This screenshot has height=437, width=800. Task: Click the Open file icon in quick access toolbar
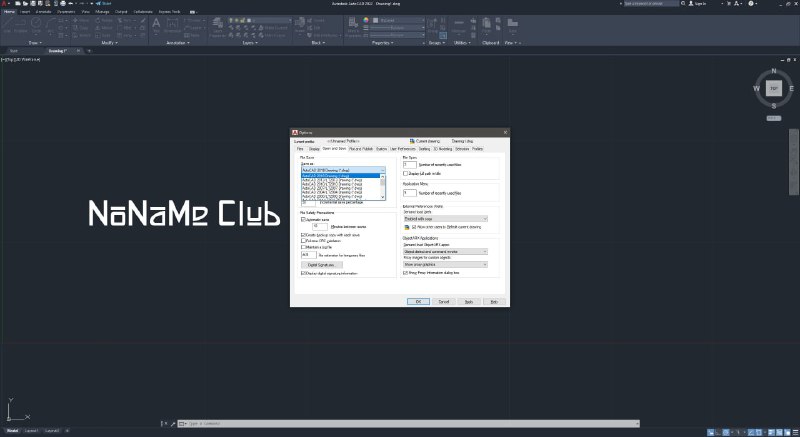[x=26, y=4]
